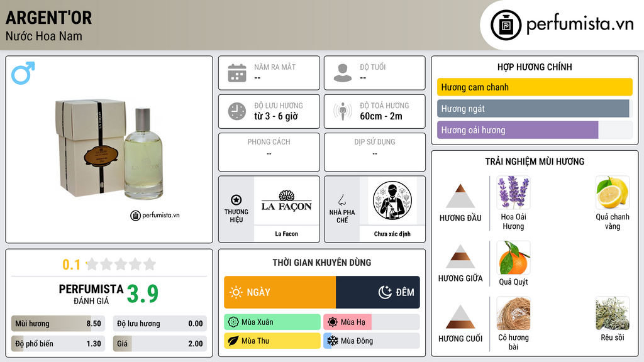This screenshot has height=362, width=644.
Task: Click the star rating row next to 0.1
Action: point(121,264)
